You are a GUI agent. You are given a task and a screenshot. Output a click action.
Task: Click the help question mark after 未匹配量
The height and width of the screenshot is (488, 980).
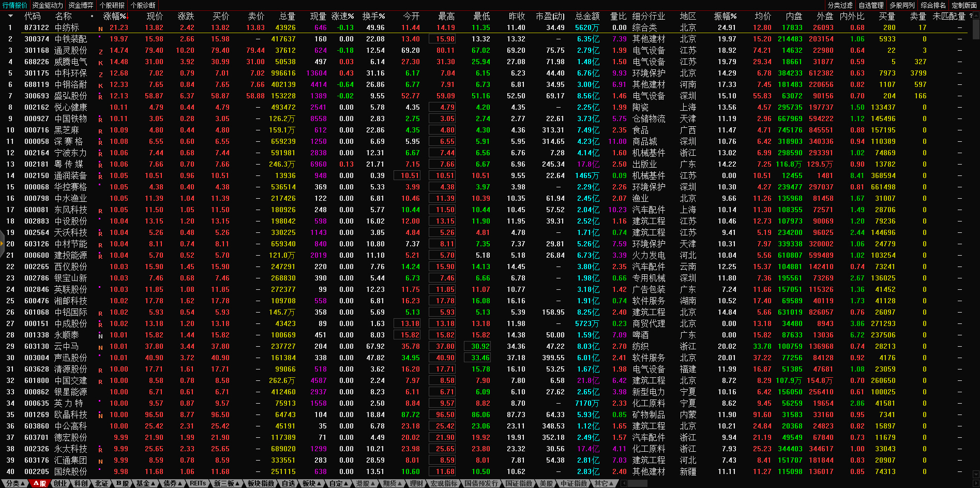(x=971, y=16)
